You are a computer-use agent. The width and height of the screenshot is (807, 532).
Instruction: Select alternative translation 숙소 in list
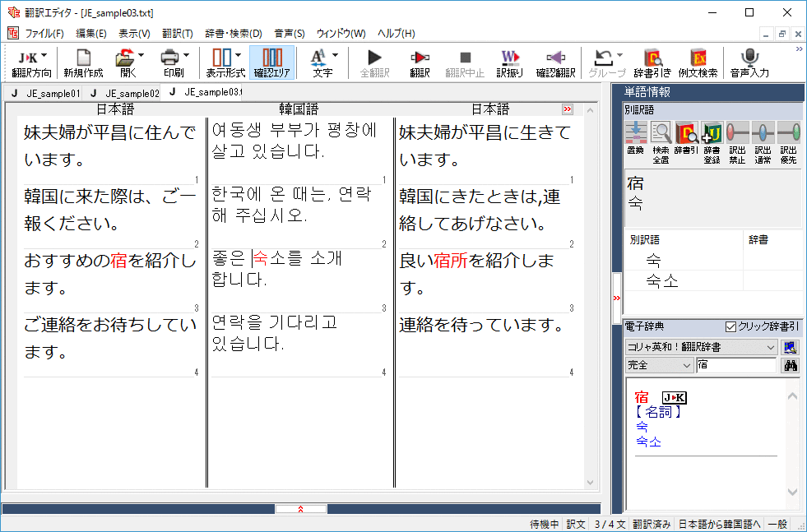[662, 281]
